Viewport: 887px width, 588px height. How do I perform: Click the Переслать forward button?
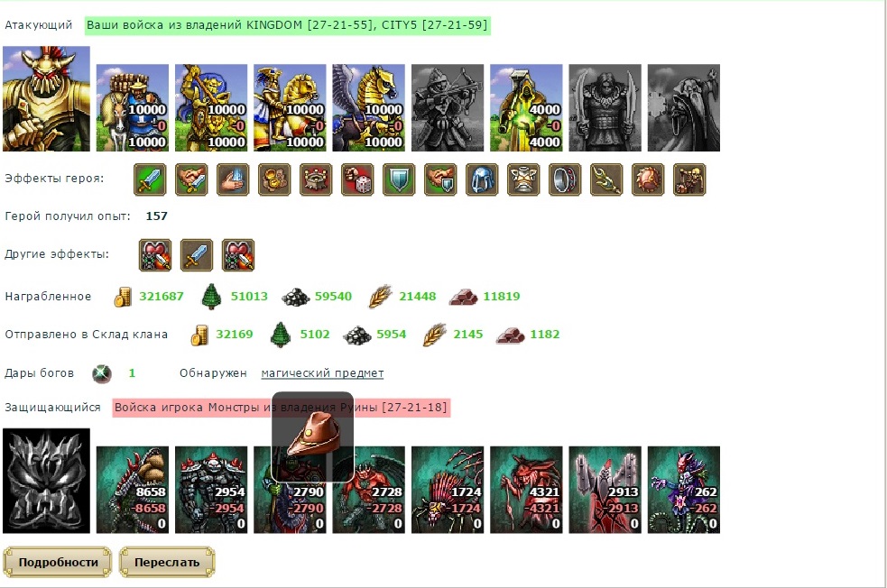167,562
